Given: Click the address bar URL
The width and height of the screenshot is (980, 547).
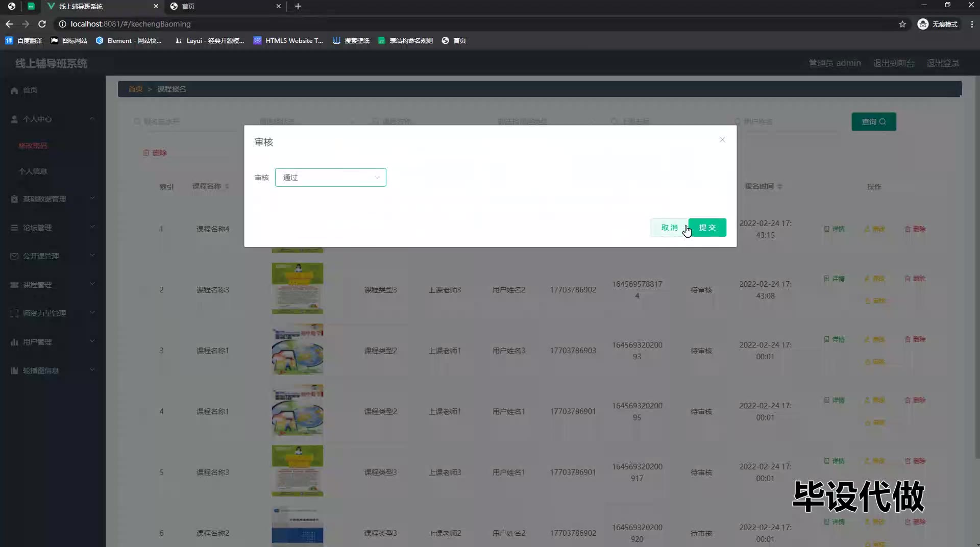Looking at the screenshot, I should (131, 24).
